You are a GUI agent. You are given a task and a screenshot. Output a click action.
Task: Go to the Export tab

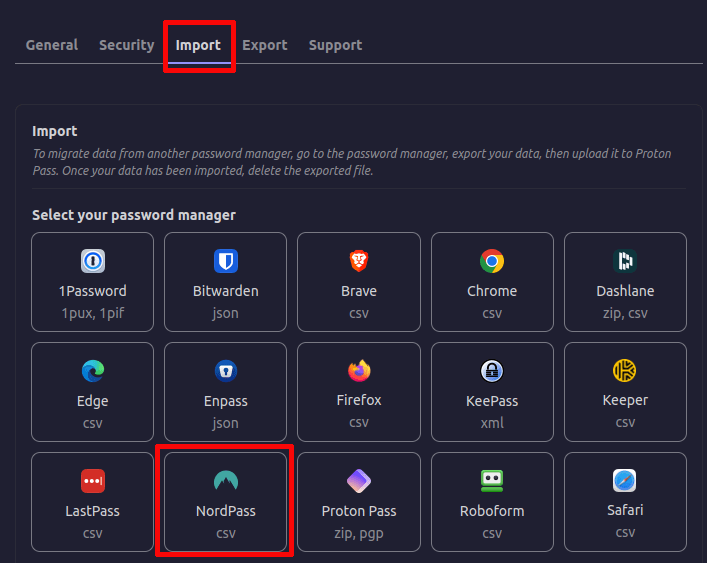pyautogui.click(x=265, y=45)
